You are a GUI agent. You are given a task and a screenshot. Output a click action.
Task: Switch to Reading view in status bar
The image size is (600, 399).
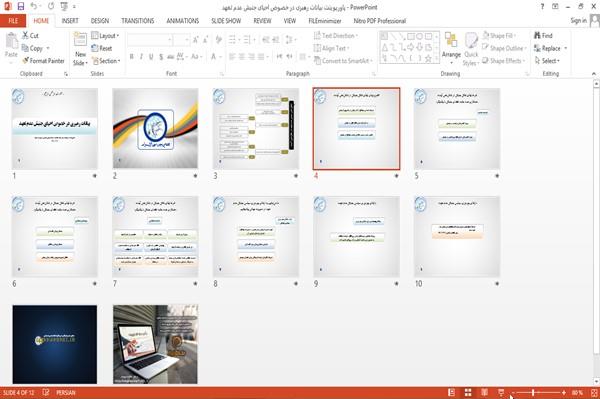click(484, 392)
